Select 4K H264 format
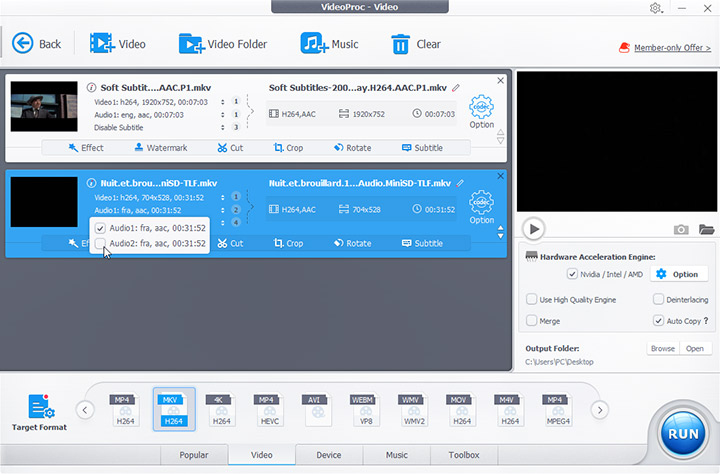This screenshot has height=474, width=720. [x=221, y=410]
